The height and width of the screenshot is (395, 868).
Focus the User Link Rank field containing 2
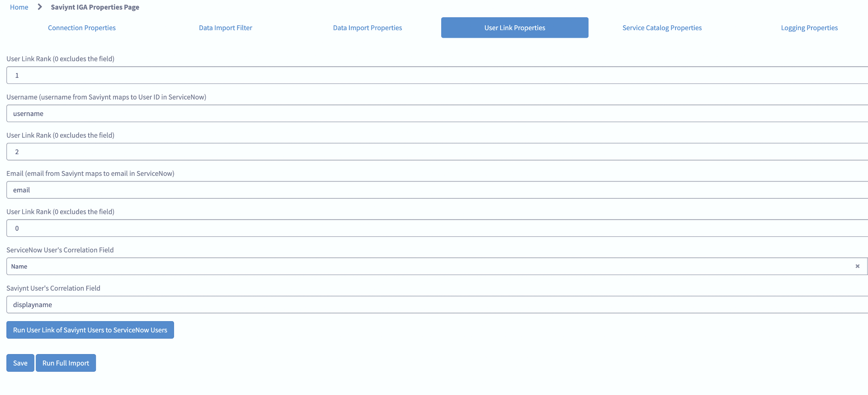pyautogui.click(x=437, y=152)
